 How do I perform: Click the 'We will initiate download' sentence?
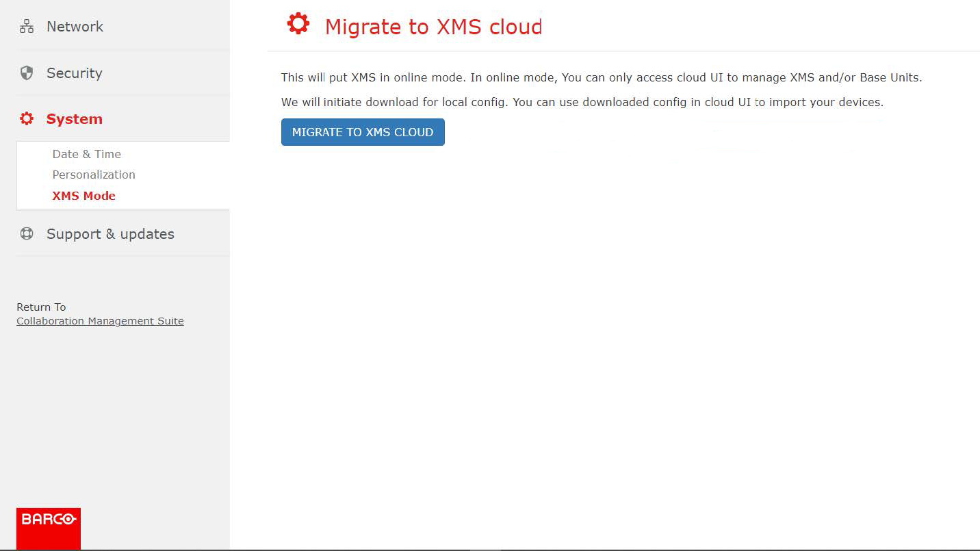582,103
